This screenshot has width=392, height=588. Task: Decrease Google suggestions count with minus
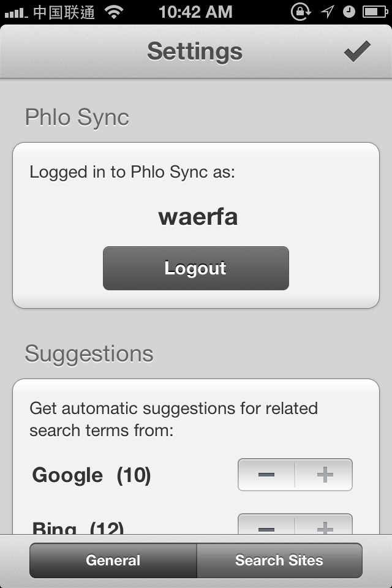[x=266, y=475]
